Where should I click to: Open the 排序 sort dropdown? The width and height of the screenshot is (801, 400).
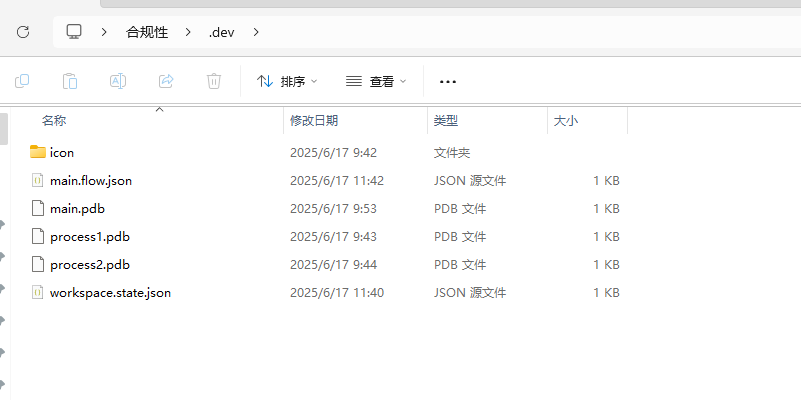pyautogui.click(x=287, y=81)
